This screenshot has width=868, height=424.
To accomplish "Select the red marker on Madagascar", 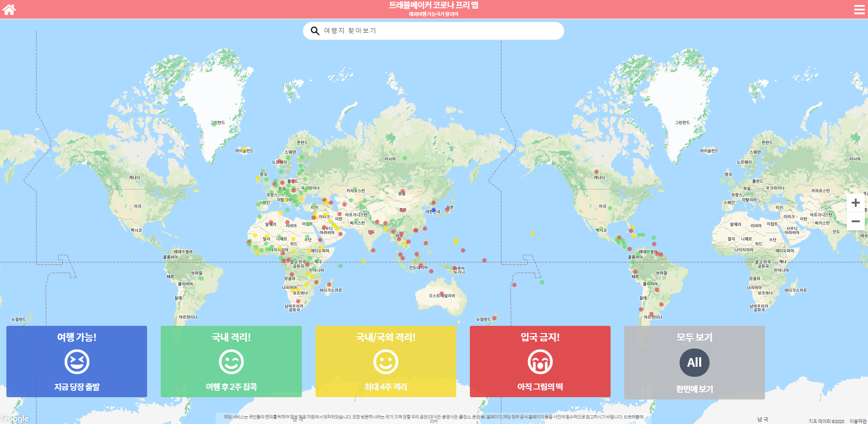I will click(x=329, y=285).
